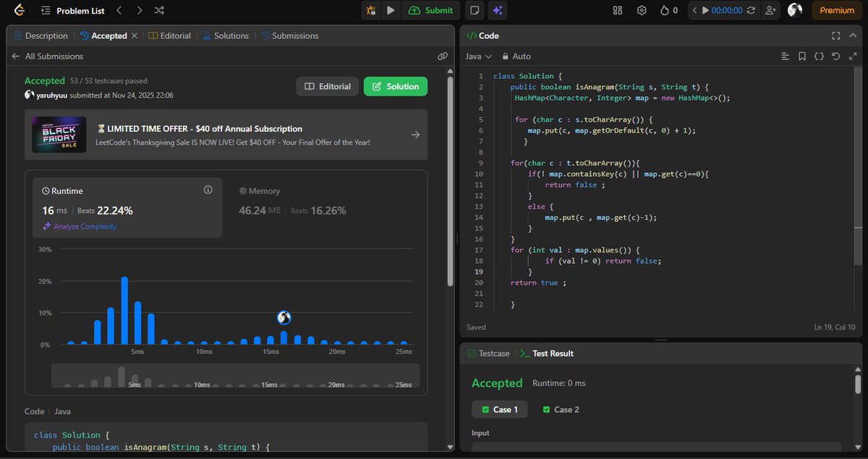868x459 pixels.
Task: Collapse All Submissions with the back arrow
Action: point(15,56)
